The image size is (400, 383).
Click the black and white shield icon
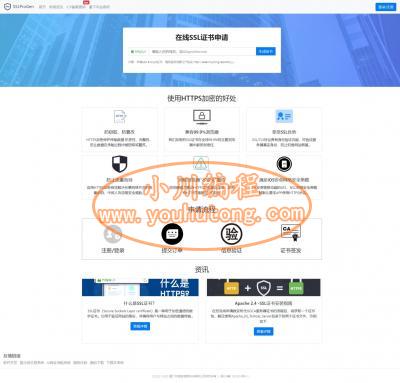(x=119, y=164)
